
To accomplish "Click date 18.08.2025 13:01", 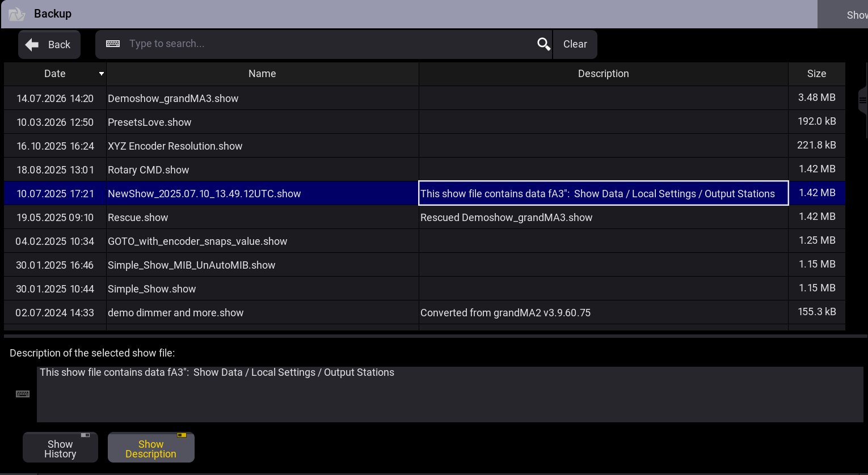I will click(55, 170).
